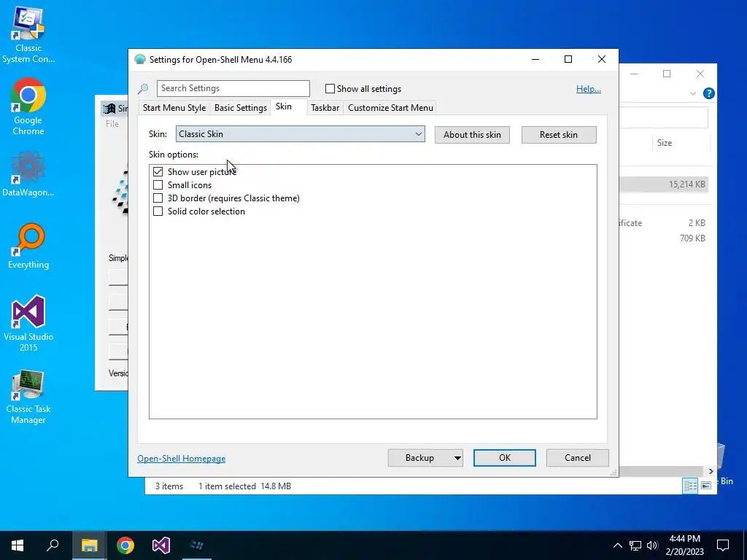Image resolution: width=747 pixels, height=560 pixels.
Task: Switch to File Explorer on the taskbar
Action: pos(89,545)
